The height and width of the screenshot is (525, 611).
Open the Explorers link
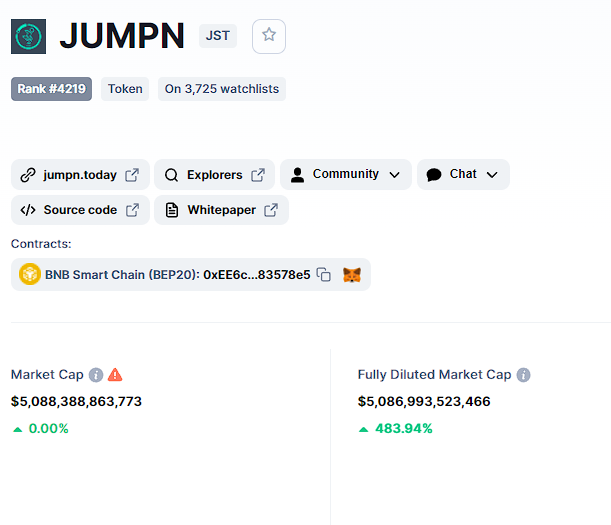click(214, 175)
